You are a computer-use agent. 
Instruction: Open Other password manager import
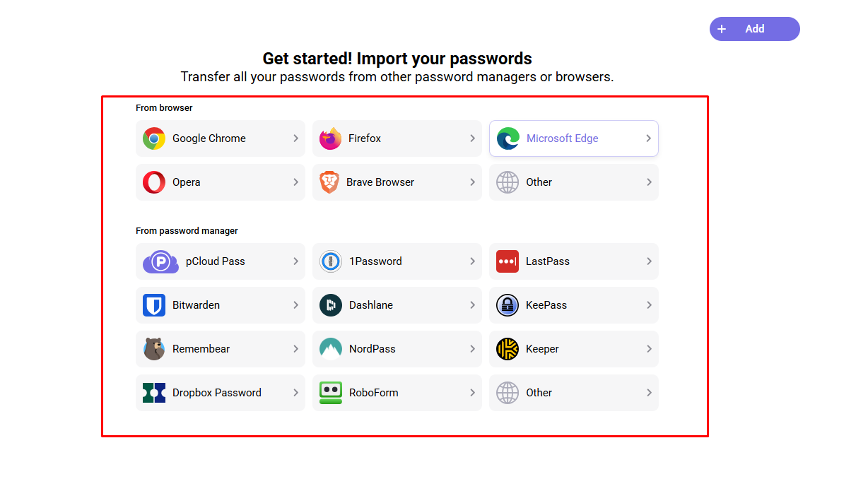pos(574,393)
